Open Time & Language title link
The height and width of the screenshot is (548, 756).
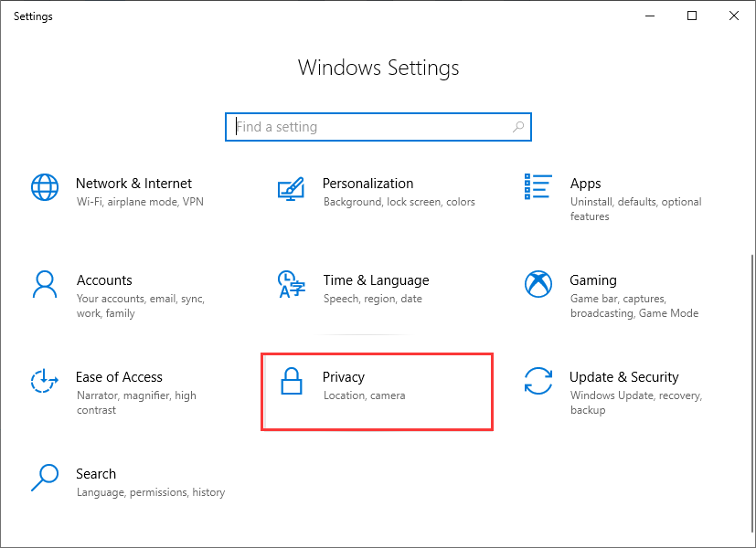pyautogui.click(x=376, y=280)
